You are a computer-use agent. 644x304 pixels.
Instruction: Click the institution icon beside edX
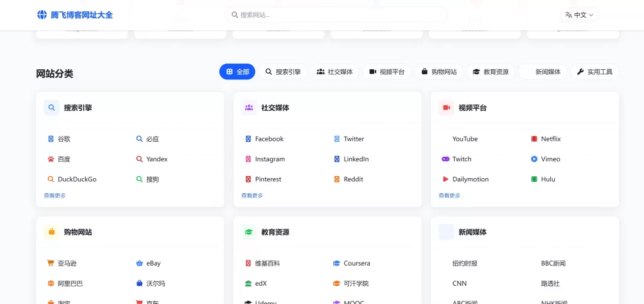[248, 283]
